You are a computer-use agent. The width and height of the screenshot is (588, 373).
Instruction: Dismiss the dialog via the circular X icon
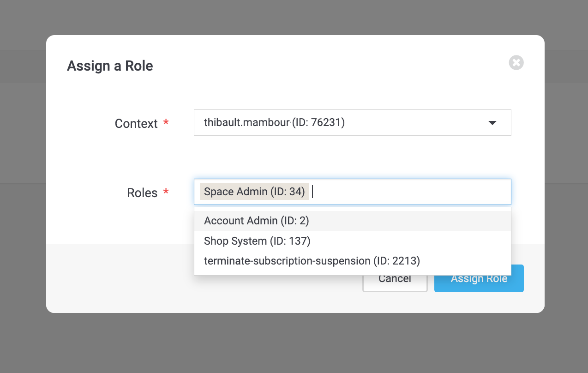point(516,63)
